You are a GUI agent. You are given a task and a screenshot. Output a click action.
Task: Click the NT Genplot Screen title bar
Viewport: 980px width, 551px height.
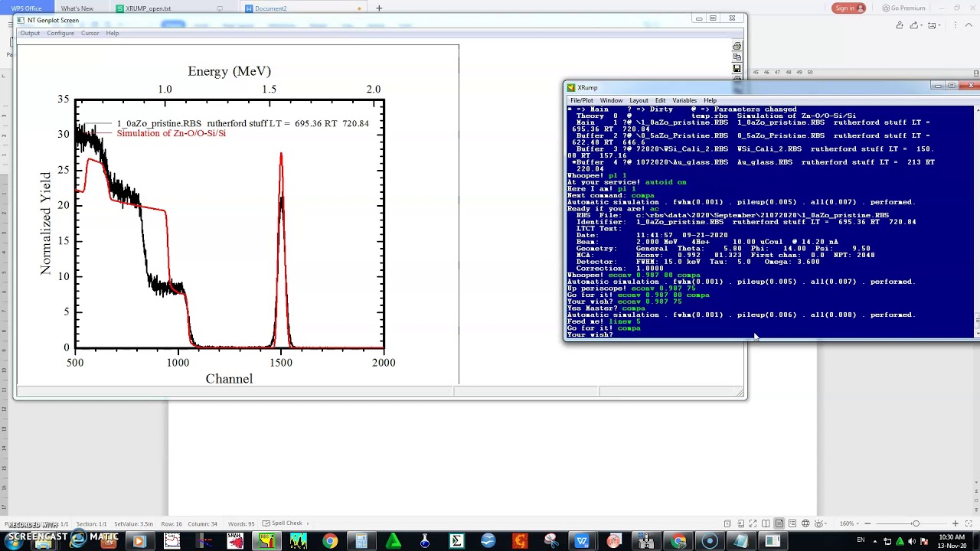(352, 20)
